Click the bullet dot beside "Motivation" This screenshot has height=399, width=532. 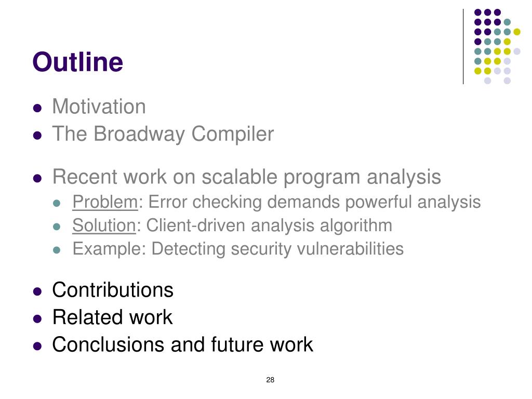(x=37, y=109)
